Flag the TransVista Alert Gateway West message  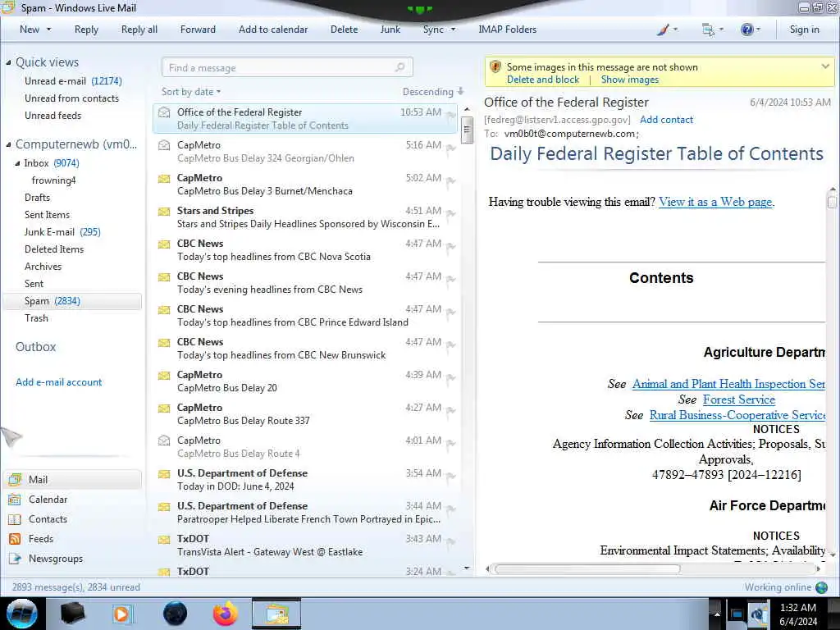click(x=451, y=541)
